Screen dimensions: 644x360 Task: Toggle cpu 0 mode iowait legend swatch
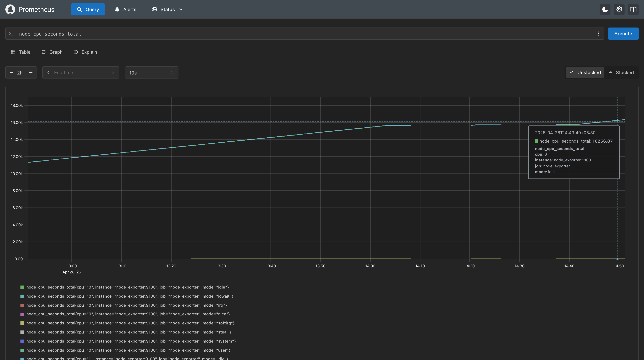(22, 296)
